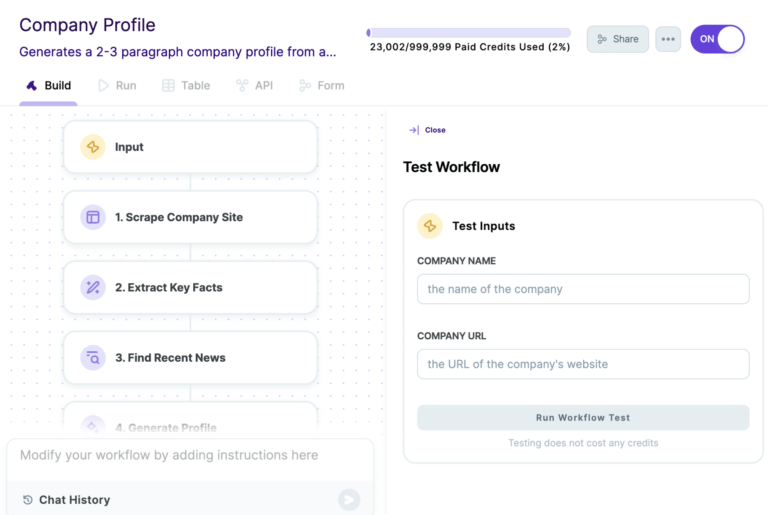Select the API tab
The height and width of the screenshot is (515, 768).
tap(254, 86)
